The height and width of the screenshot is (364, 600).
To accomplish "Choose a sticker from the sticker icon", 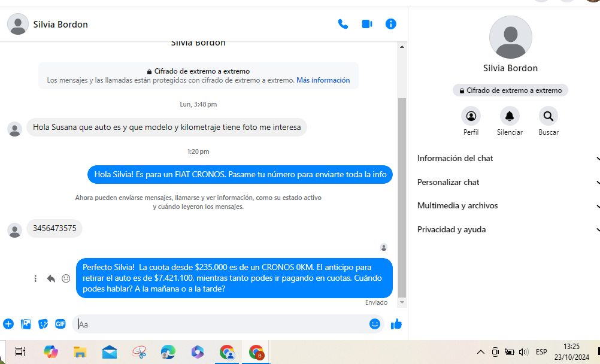I will pyautogui.click(x=43, y=324).
